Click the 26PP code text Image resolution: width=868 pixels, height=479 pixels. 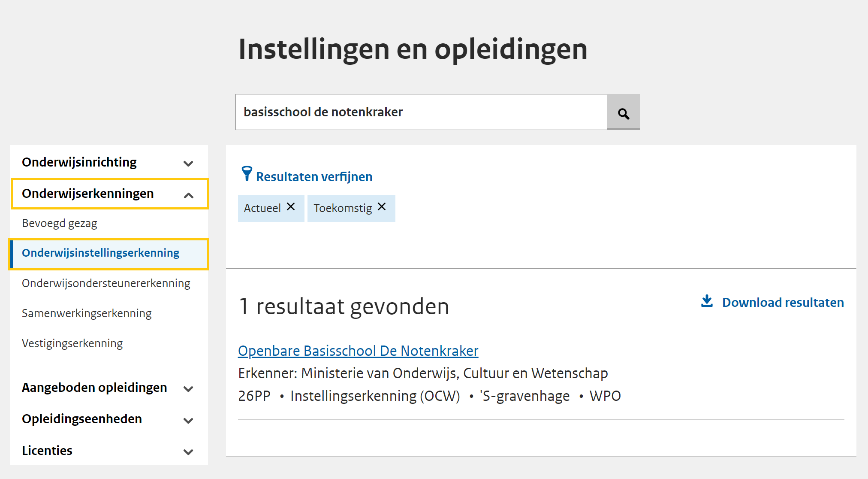[254, 396]
